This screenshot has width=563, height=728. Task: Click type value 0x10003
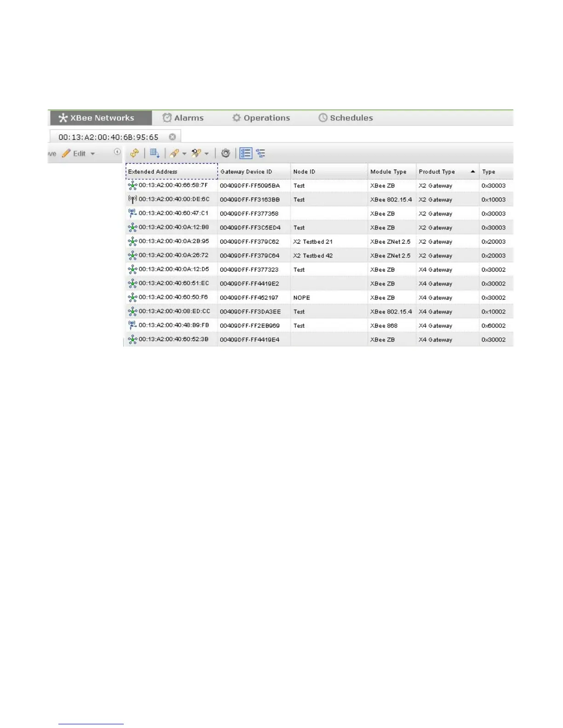(x=494, y=200)
